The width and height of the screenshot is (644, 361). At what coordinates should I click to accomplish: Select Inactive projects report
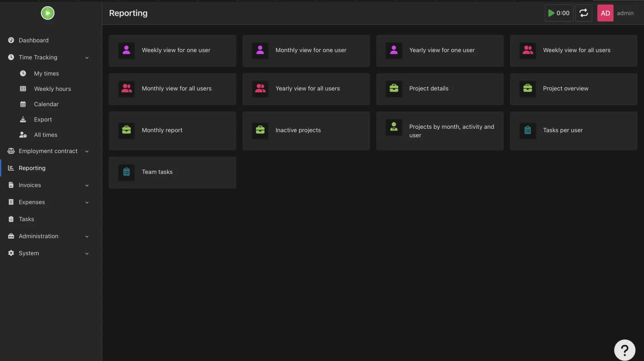(306, 130)
